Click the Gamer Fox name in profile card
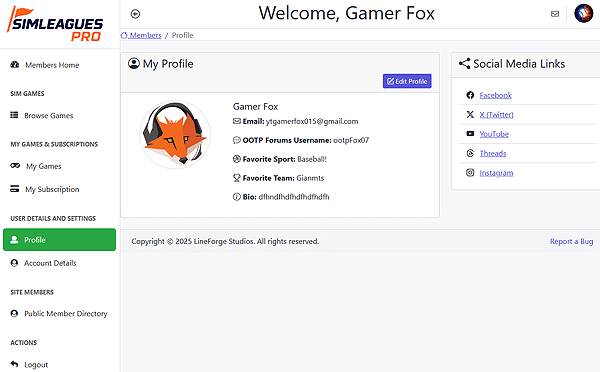Image resolution: width=600 pixels, height=372 pixels. coord(255,106)
